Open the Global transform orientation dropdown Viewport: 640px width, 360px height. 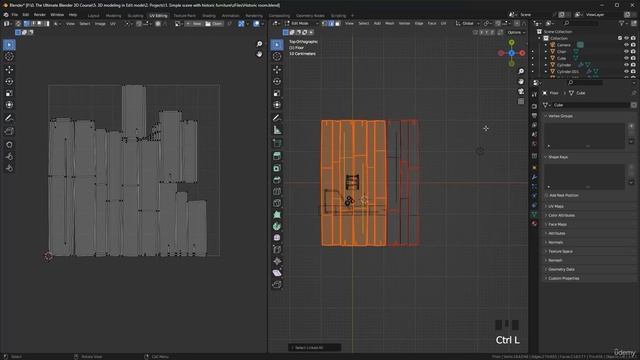(x=468, y=24)
